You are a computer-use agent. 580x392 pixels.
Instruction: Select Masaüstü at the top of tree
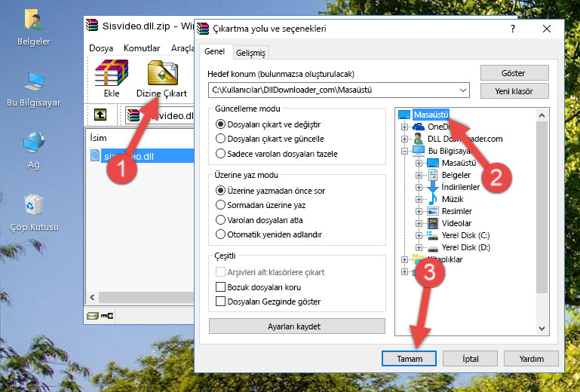pyautogui.click(x=431, y=115)
